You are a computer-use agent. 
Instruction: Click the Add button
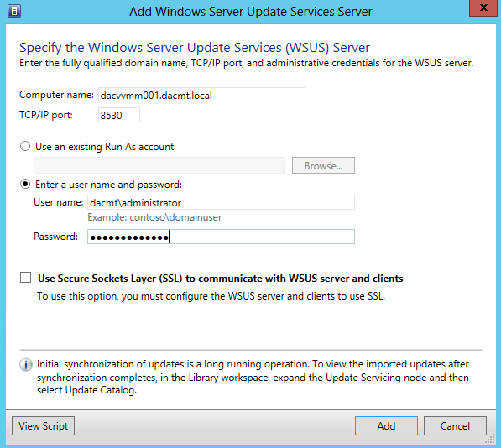386,425
